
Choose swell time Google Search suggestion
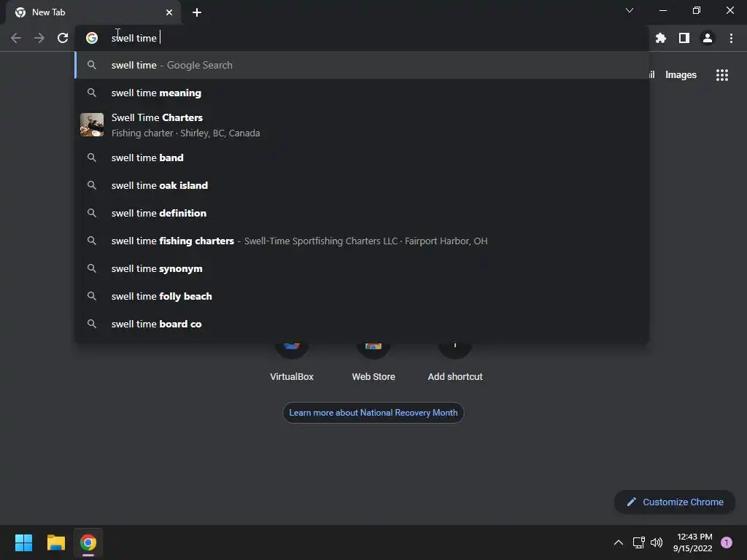[x=362, y=65]
